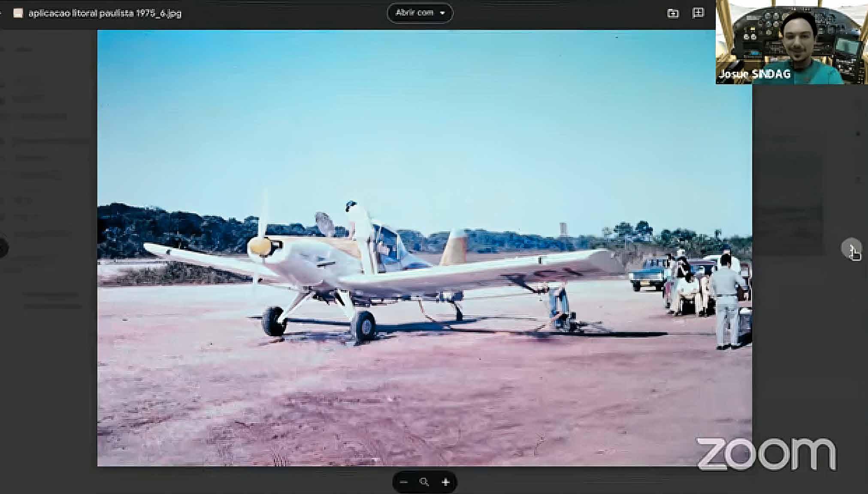Image resolution: width=868 pixels, height=494 pixels.
Task: Zoom in with the plus icon
Action: (445, 482)
